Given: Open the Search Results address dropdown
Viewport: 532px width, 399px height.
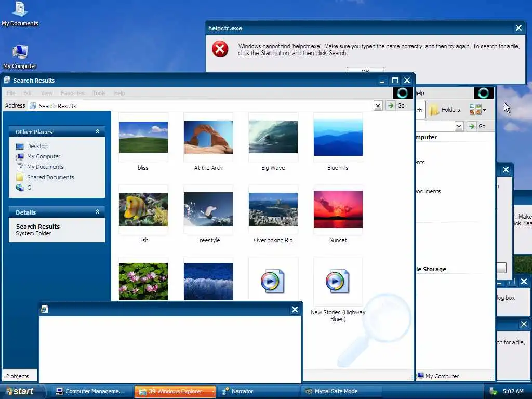Looking at the screenshot, I should [378, 105].
